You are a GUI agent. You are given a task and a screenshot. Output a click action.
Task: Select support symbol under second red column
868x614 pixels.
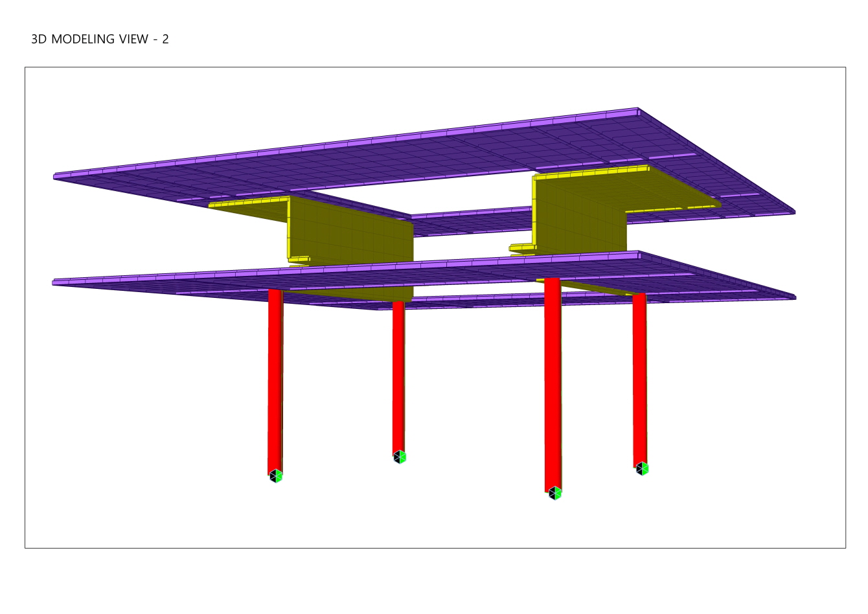400,457
